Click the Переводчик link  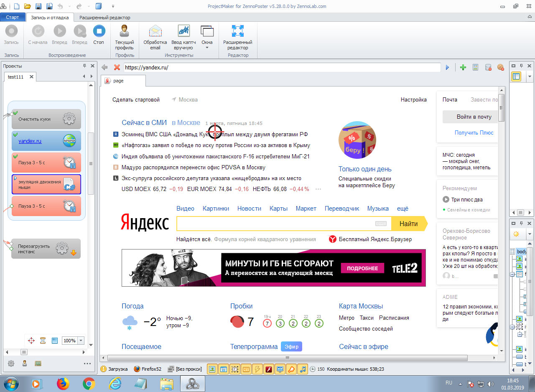pos(342,209)
